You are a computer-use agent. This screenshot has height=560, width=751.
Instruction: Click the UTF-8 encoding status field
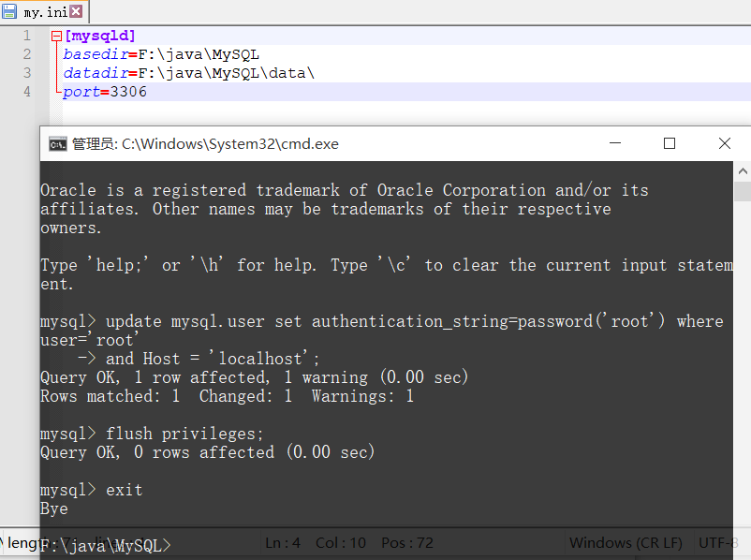(x=719, y=543)
